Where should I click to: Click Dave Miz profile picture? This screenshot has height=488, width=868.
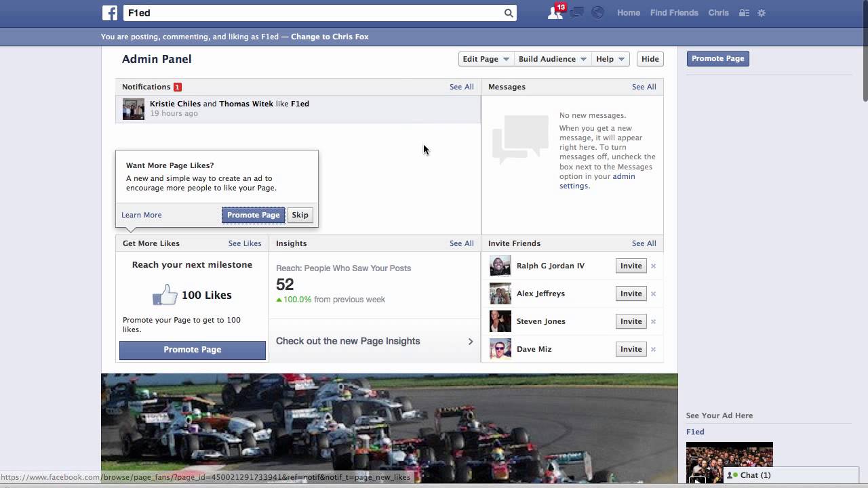(500, 349)
